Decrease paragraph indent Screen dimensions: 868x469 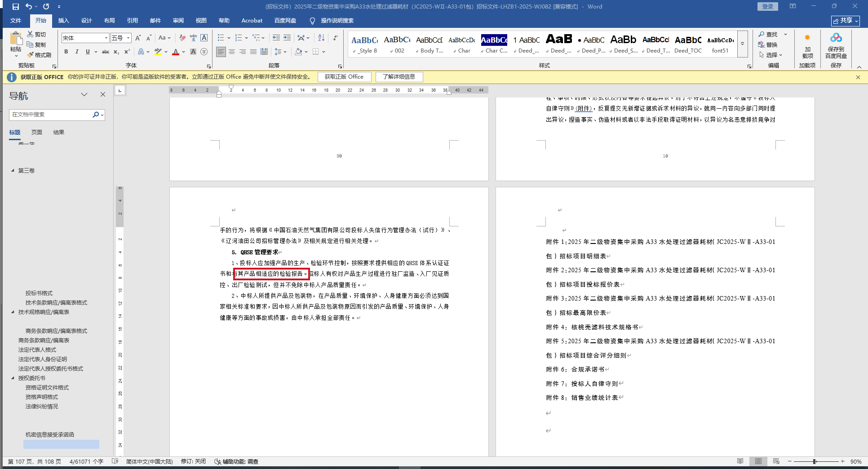coord(276,38)
